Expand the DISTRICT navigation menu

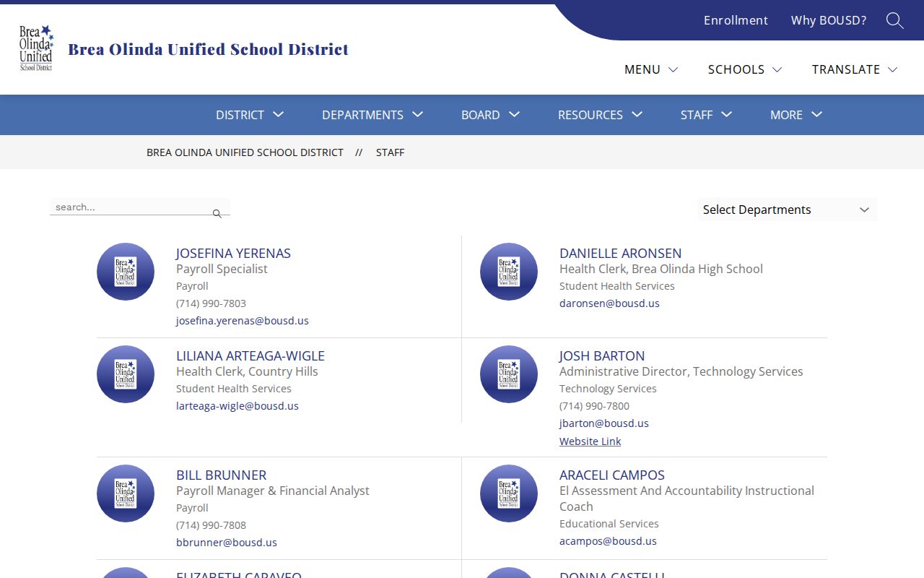pos(250,115)
